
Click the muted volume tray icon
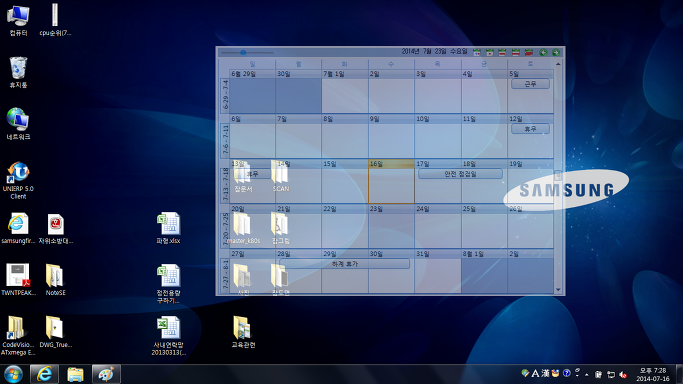coord(623,374)
